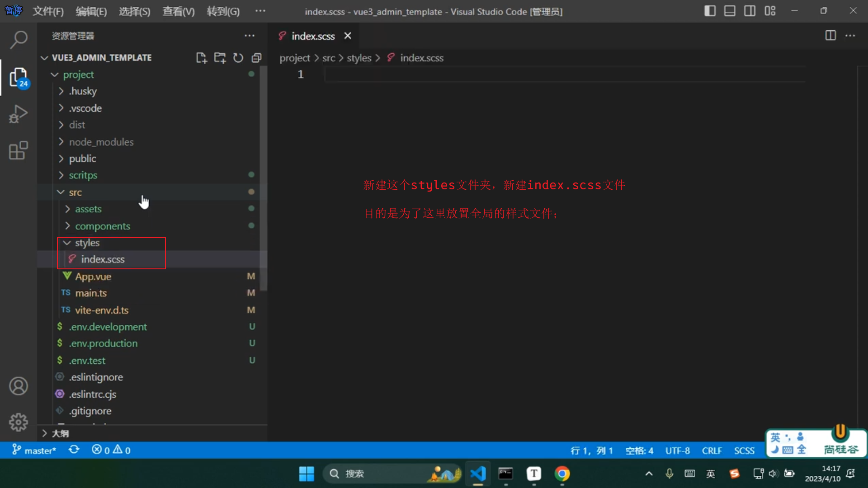
Task: Expand the public folder
Action: tap(82, 159)
